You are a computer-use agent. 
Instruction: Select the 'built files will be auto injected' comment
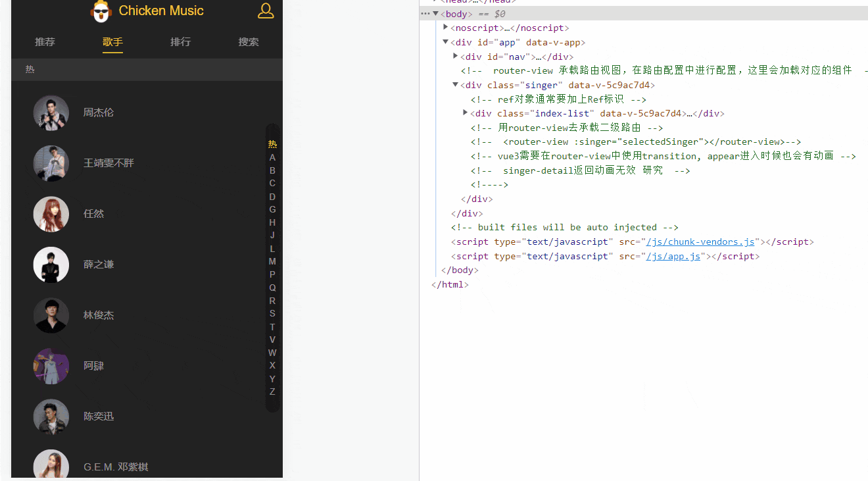pos(565,227)
